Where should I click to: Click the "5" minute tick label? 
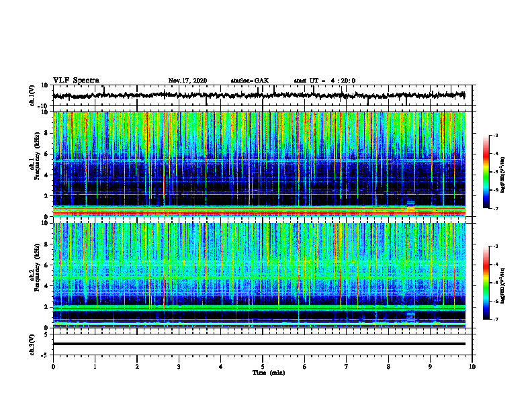pyautogui.click(x=263, y=367)
